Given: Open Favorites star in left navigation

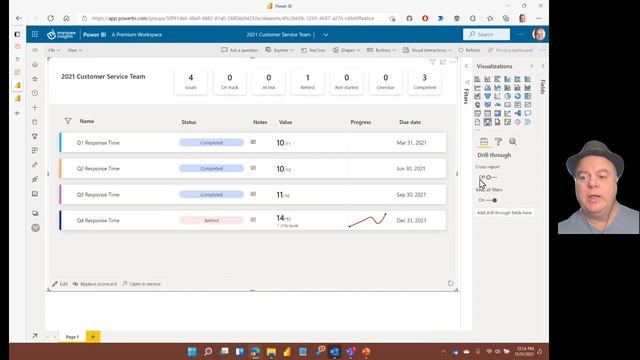Looking at the screenshot, I should [x=35, y=79].
